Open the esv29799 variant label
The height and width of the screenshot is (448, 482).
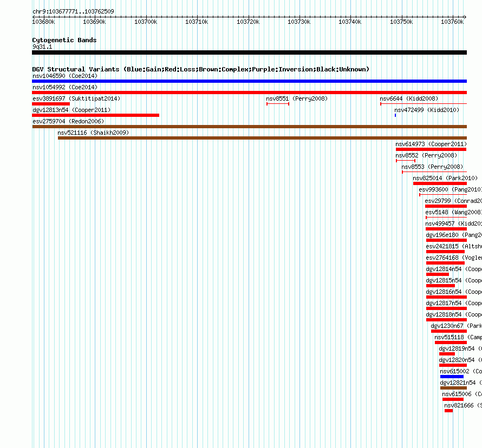(453, 201)
